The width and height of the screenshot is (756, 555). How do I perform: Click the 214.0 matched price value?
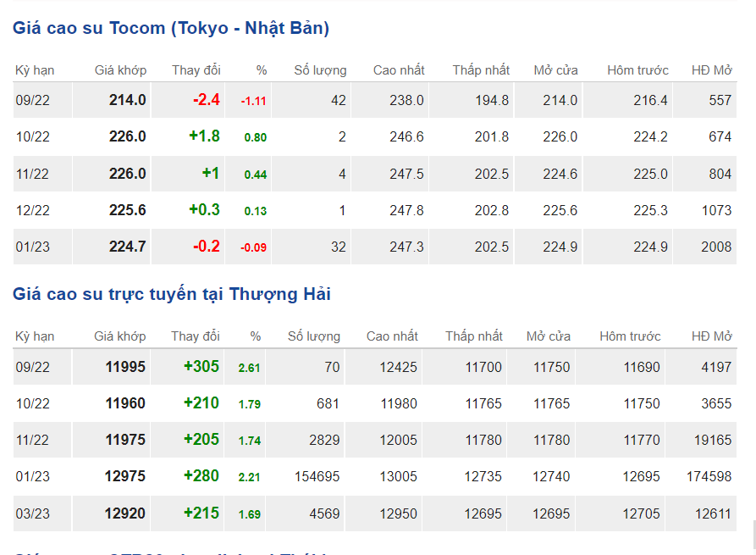coord(127,100)
